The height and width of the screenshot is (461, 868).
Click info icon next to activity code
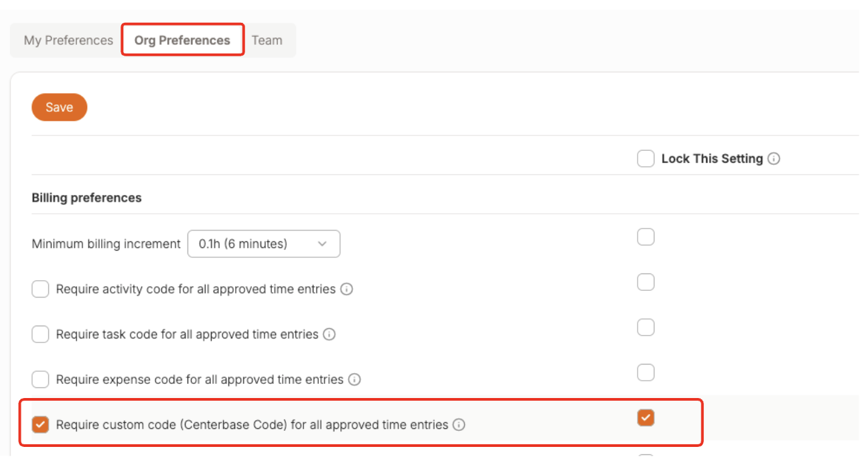pos(346,289)
